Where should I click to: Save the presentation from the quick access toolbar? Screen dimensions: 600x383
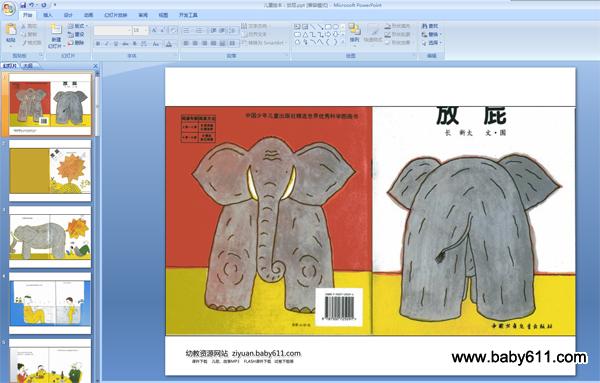pyautogui.click(x=23, y=5)
